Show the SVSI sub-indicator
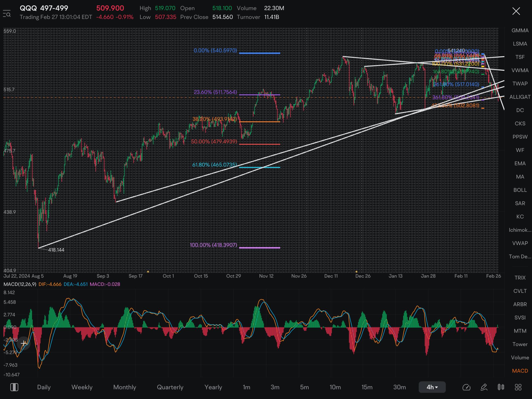Viewport: 532px width, 399px height. click(x=520, y=317)
